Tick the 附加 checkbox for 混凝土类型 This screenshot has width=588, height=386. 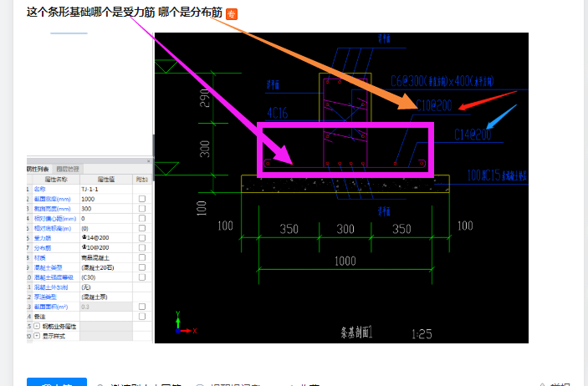point(142,267)
